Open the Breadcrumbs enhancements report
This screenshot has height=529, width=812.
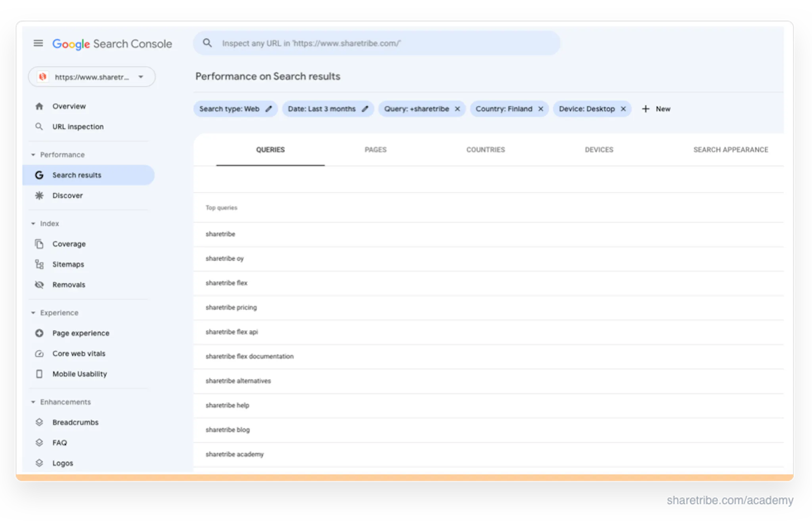click(x=75, y=422)
